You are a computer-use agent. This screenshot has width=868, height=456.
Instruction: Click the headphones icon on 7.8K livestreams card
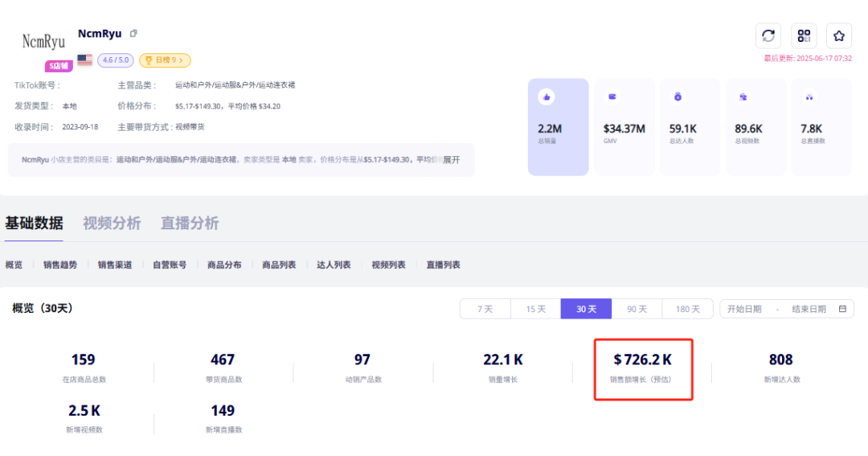tap(809, 97)
